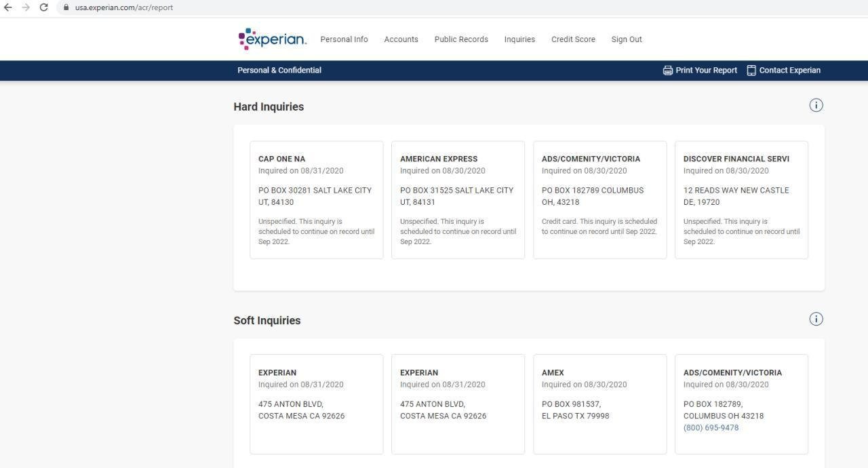Image resolution: width=868 pixels, height=468 pixels.
Task: Click the address bar URL
Action: tap(124, 7)
